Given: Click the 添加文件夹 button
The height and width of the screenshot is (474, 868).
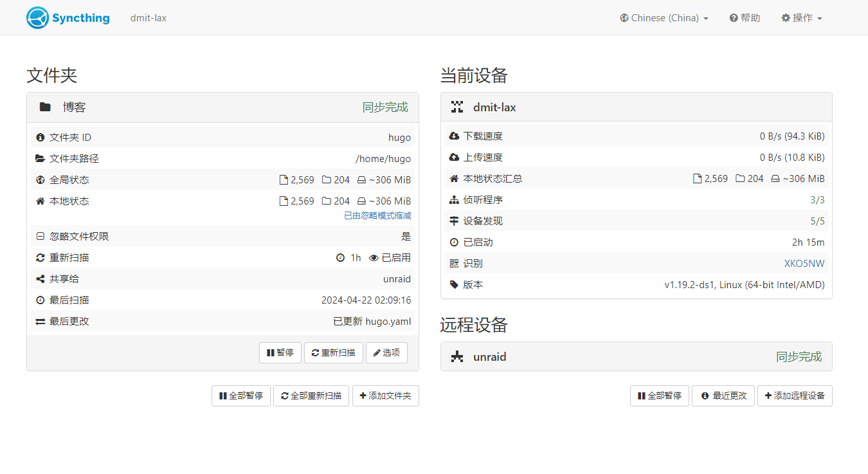Looking at the screenshot, I should click(386, 396).
